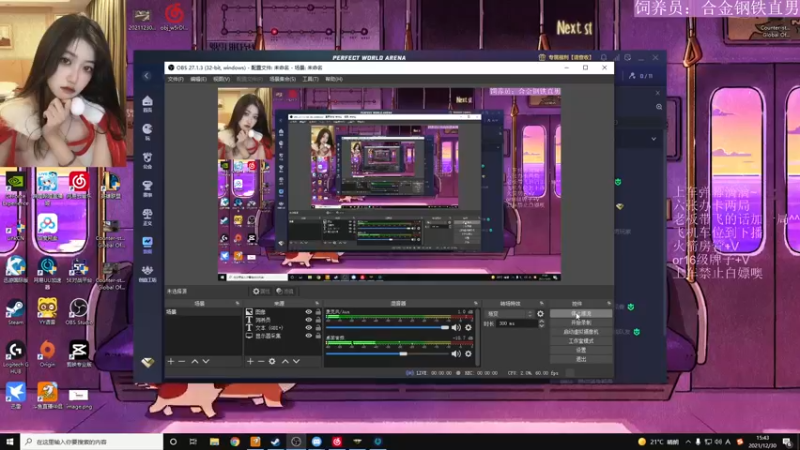Click the taskbar search box
Image resolution: width=800 pixels, height=450 pixels.
pyautogui.click(x=92, y=442)
